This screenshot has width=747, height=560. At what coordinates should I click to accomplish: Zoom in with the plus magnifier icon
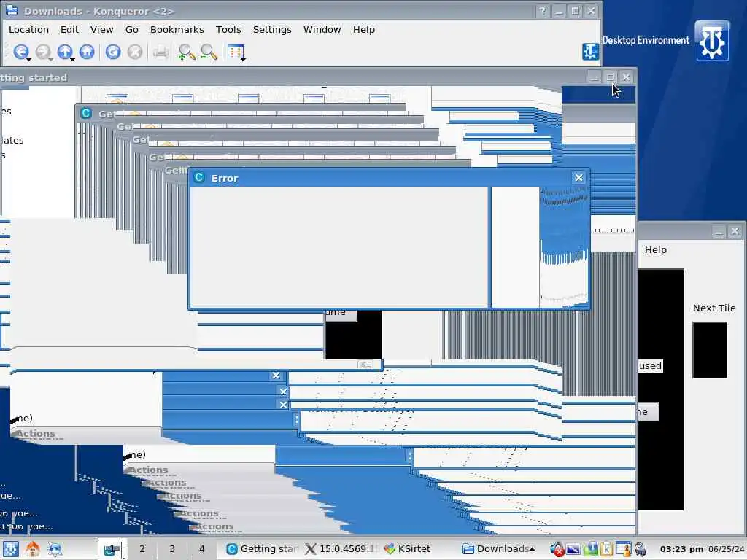(187, 52)
